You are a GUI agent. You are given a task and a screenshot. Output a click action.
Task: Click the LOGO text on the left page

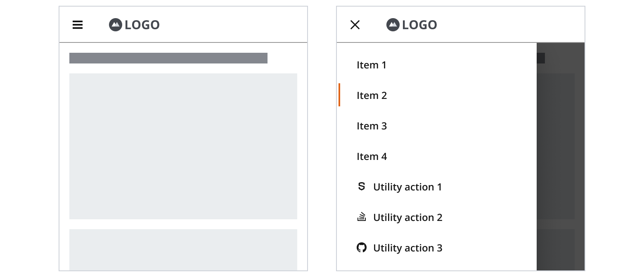tap(142, 25)
